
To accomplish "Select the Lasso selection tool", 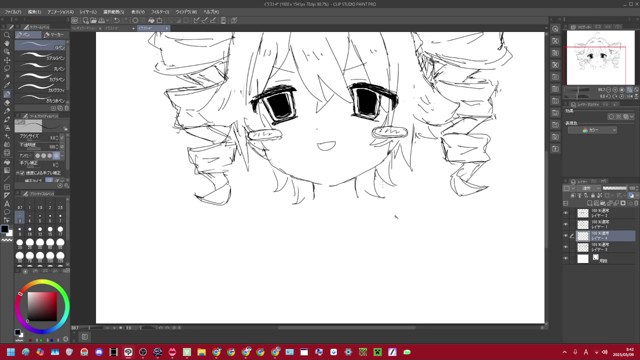I will 7,69.
